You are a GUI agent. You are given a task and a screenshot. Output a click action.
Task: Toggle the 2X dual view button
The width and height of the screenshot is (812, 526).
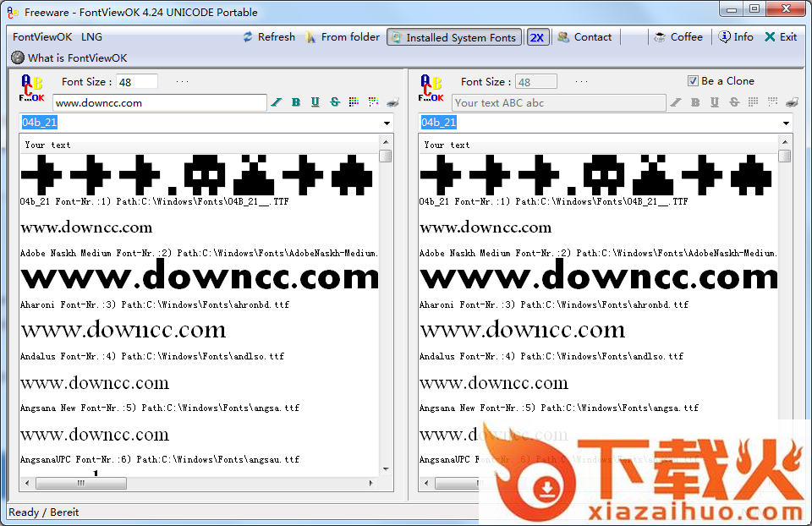(x=538, y=37)
